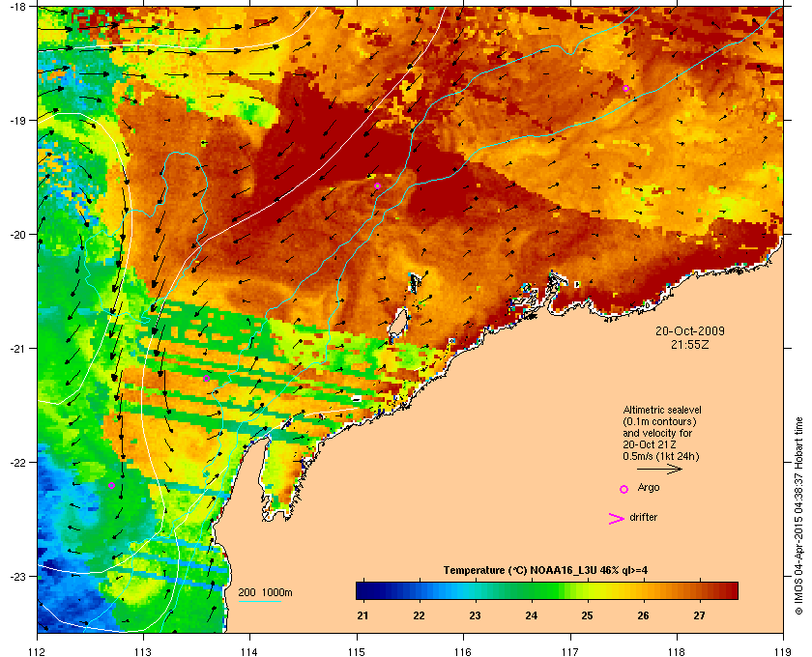The width and height of the screenshot is (812, 657).
Task: Click the Argo marker near 112.7, -22.2
Action: pyautogui.click(x=111, y=485)
